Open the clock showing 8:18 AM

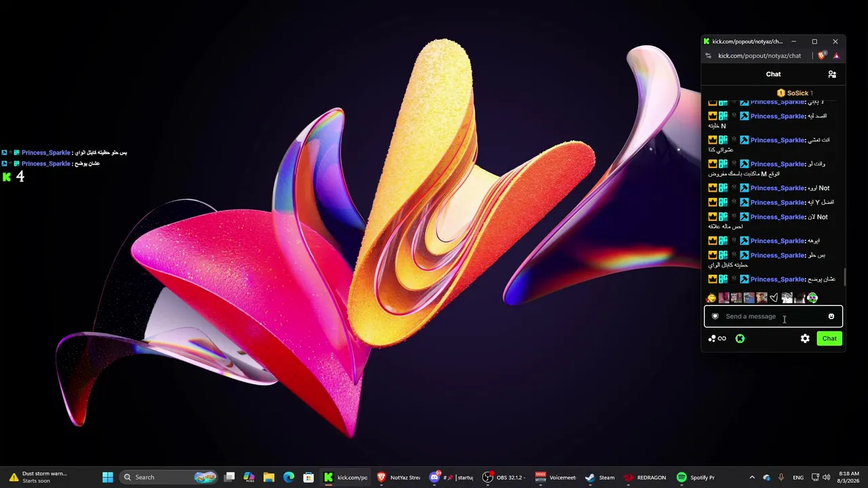[849, 477]
